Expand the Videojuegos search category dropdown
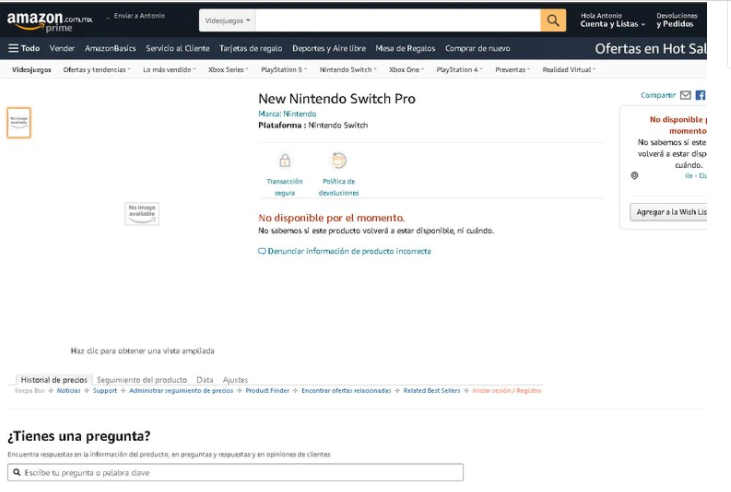 (227, 20)
